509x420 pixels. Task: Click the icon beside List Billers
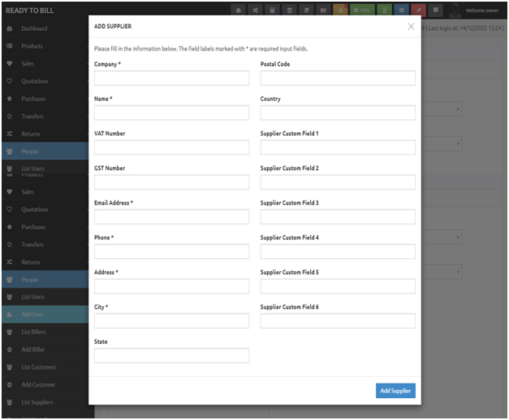pyautogui.click(x=10, y=332)
